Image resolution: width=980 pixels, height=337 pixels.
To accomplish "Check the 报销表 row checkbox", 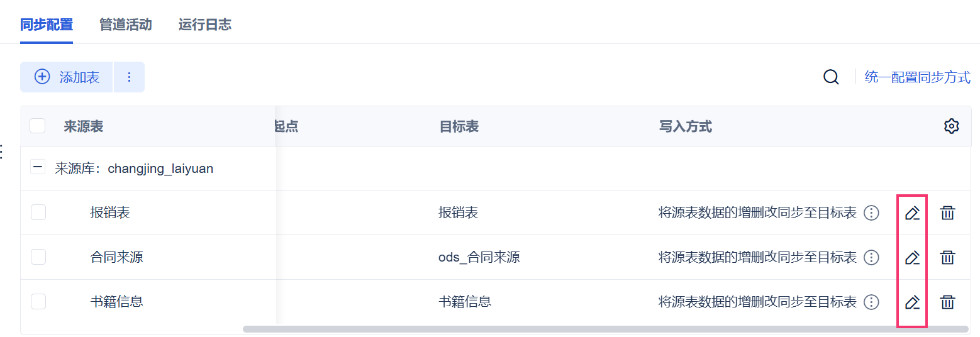I will (38, 213).
